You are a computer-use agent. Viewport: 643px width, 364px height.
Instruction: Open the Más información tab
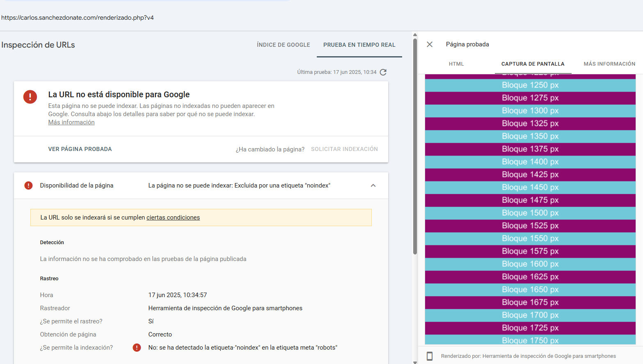coord(609,64)
